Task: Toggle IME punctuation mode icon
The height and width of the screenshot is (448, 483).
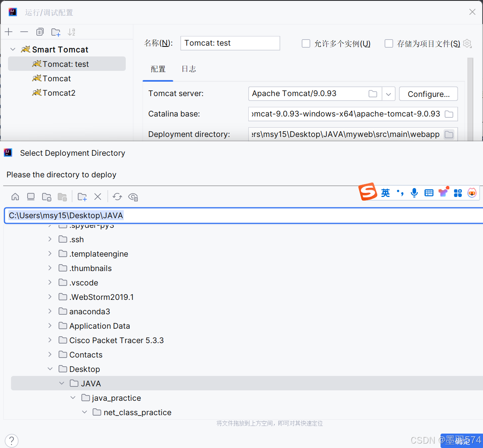Action: (x=400, y=193)
